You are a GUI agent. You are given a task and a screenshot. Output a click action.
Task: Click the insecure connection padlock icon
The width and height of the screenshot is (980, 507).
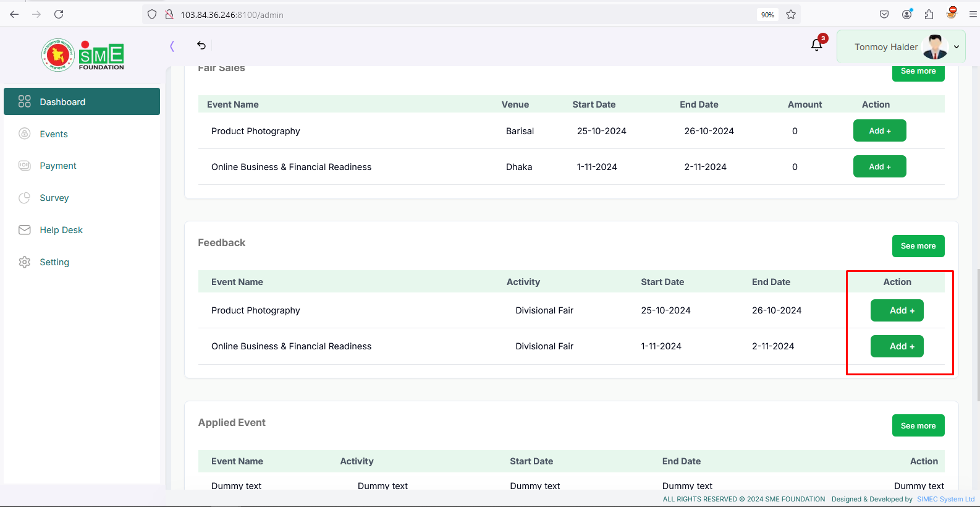pos(169,14)
